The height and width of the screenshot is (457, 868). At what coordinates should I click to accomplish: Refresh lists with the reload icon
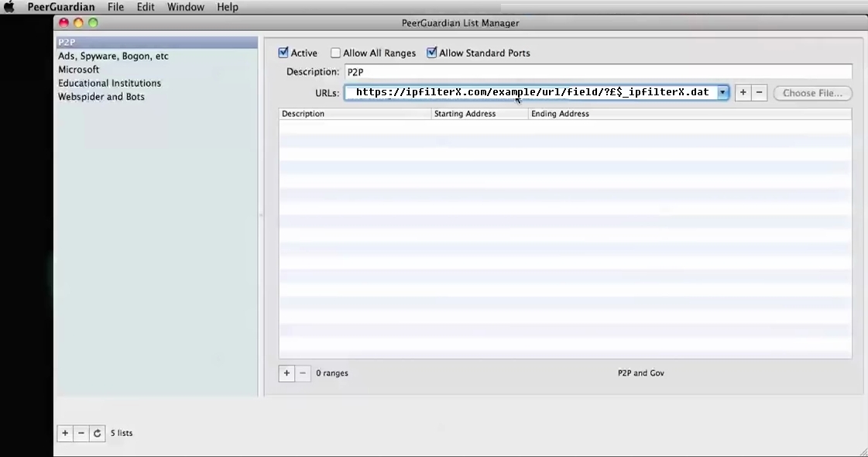tap(98, 433)
